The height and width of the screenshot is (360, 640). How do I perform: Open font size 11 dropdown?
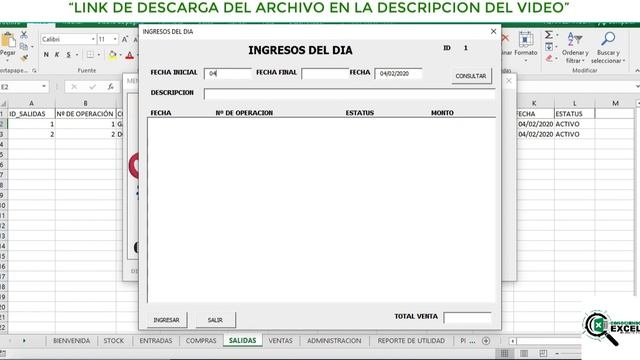pos(115,39)
